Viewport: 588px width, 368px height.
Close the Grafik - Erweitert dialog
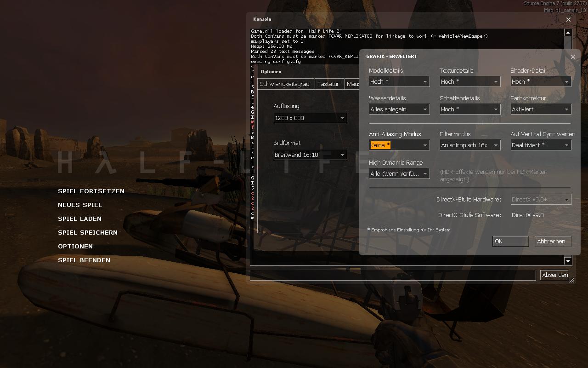point(573,57)
